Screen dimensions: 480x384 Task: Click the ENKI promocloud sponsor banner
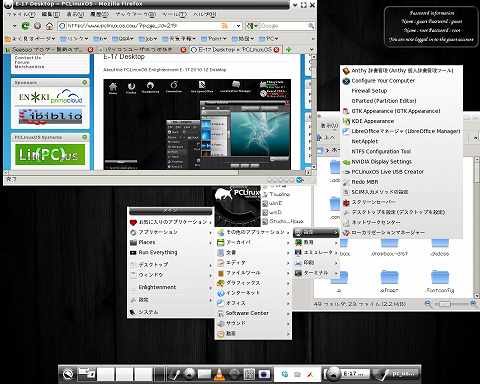tap(50, 97)
